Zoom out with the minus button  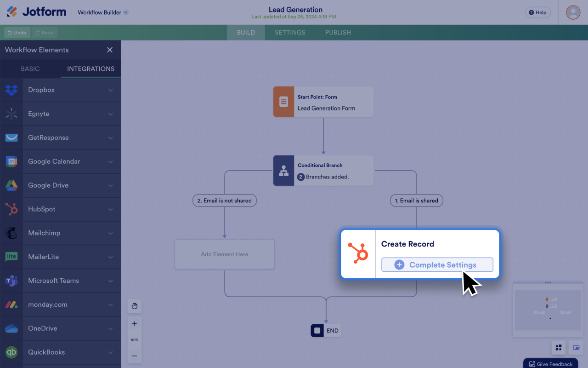click(135, 356)
